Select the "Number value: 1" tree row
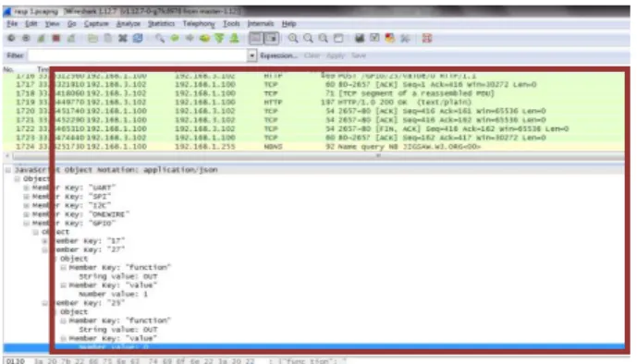This screenshot has width=637, height=364. tap(114, 294)
